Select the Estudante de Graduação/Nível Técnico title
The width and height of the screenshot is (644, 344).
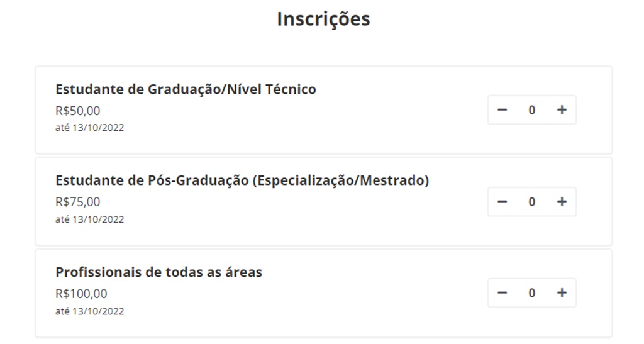pyautogui.click(x=186, y=89)
